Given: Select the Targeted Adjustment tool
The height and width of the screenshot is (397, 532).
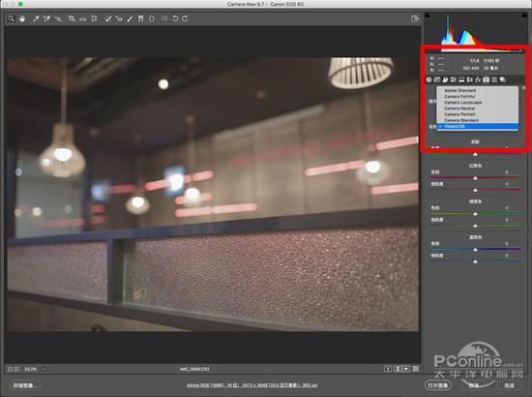Looking at the screenshot, I should click(58, 18).
